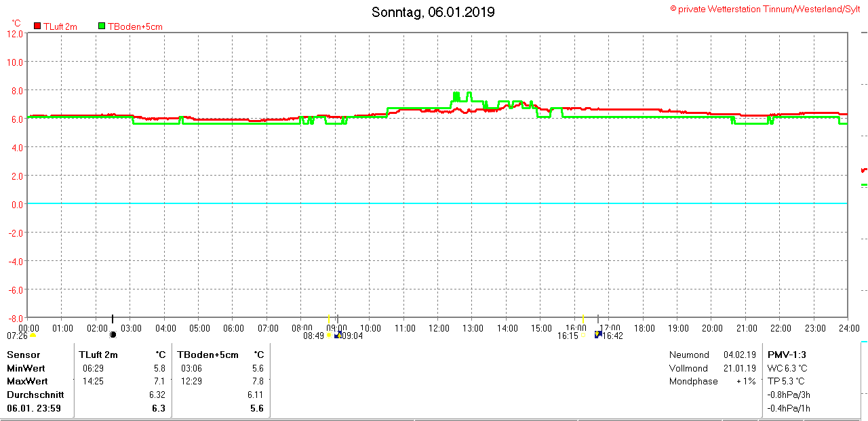
Task: Click the yellow sunset marker at 16:15
Action: click(583, 335)
